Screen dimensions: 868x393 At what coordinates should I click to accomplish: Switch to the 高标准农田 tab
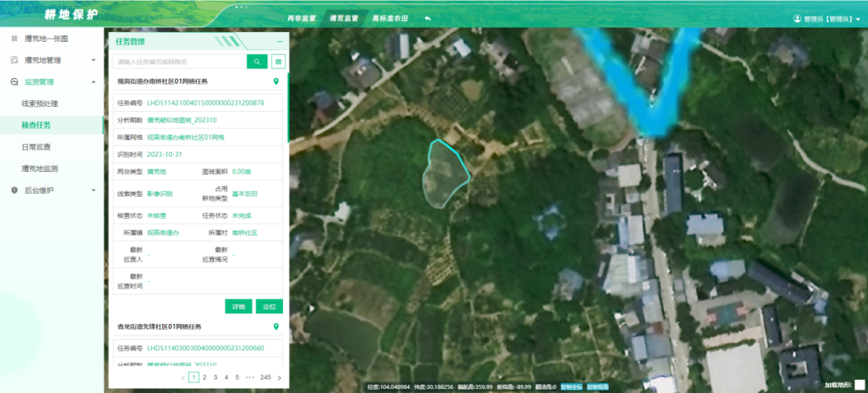(390, 18)
